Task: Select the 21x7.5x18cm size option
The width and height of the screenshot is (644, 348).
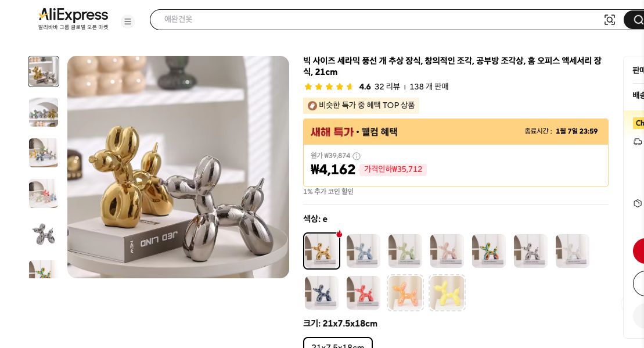Action: click(337, 344)
